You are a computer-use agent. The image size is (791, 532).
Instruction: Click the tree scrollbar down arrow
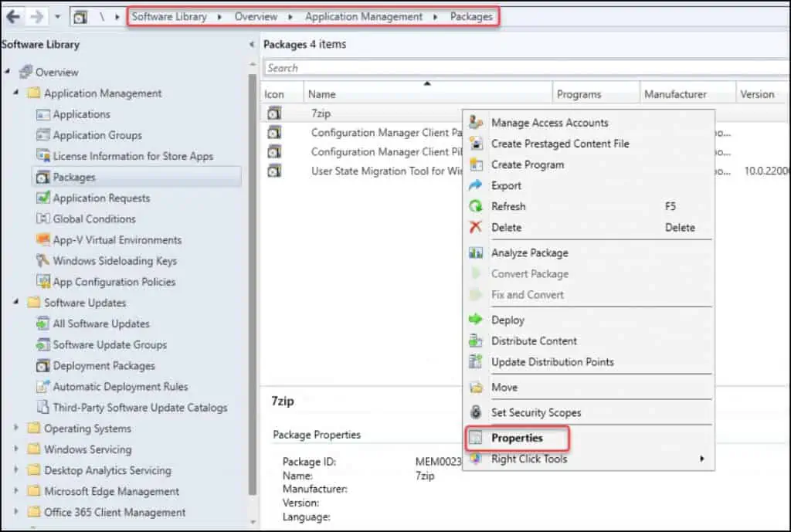[253, 523]
